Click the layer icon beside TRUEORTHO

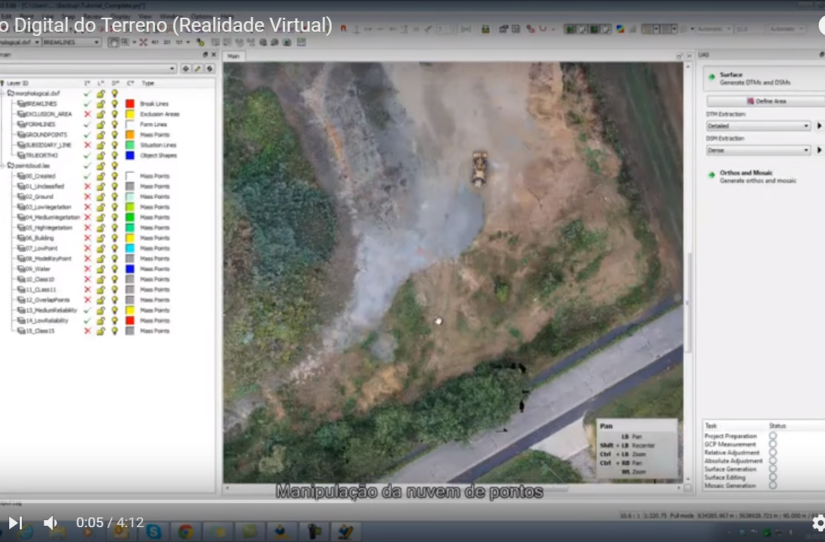(x=22, y=155)
